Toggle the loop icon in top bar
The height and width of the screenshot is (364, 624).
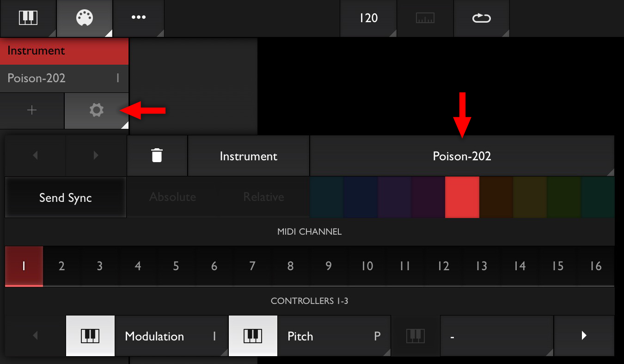tap(481, 18)
